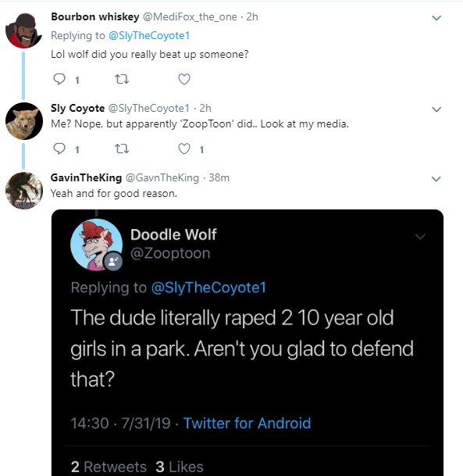The height and width of the screenshot is (476, 463).
Task: Reply to Bourbon whiskey's tweet
Action: coord(59,79)
